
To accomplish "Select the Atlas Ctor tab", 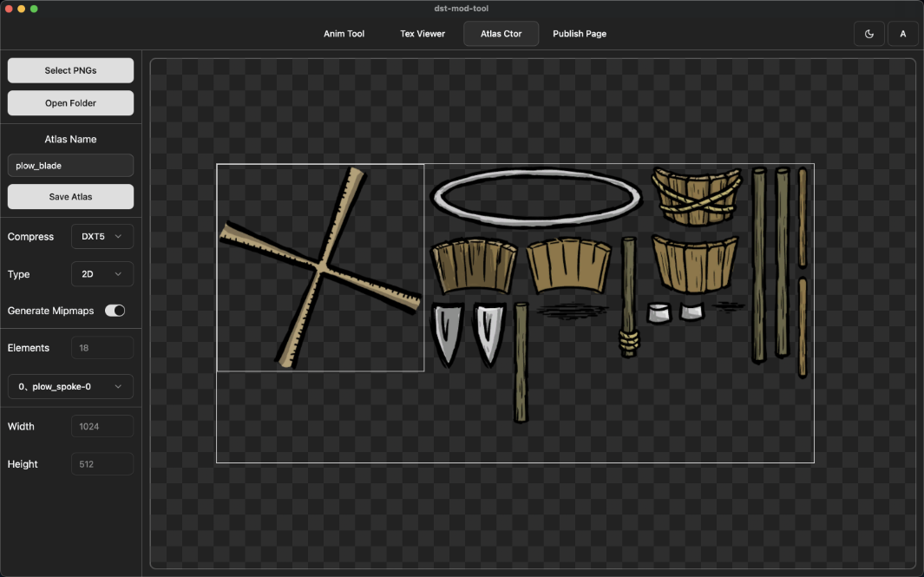I will 501,34.
